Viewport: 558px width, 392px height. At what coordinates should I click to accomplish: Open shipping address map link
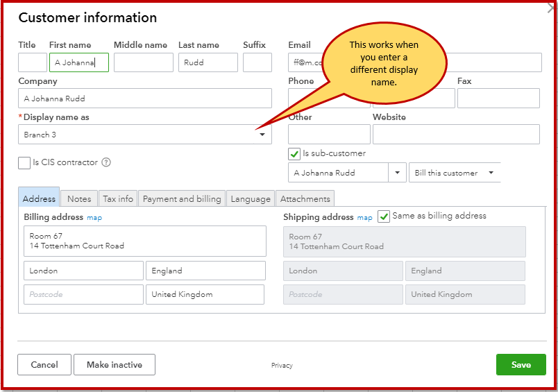[365, 218]
